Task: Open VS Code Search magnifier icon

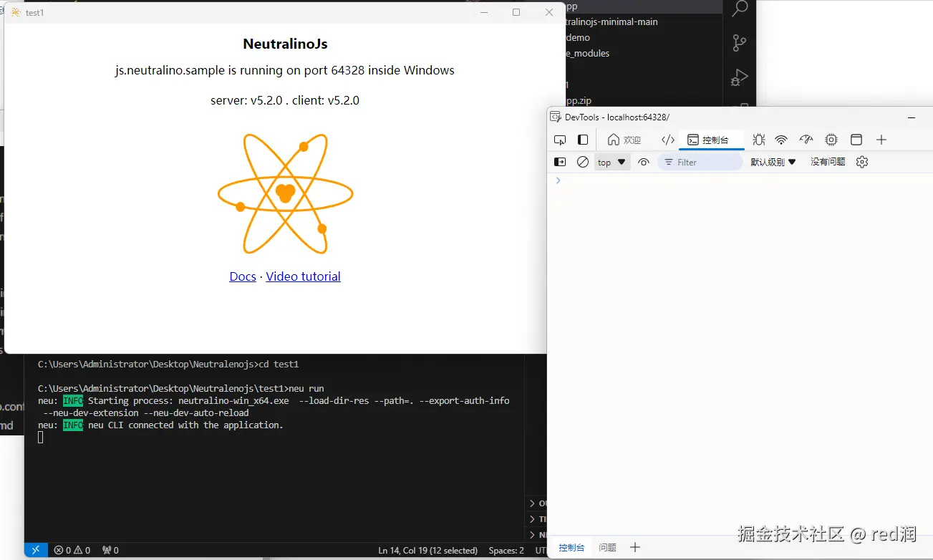Action: click(739, 9)
